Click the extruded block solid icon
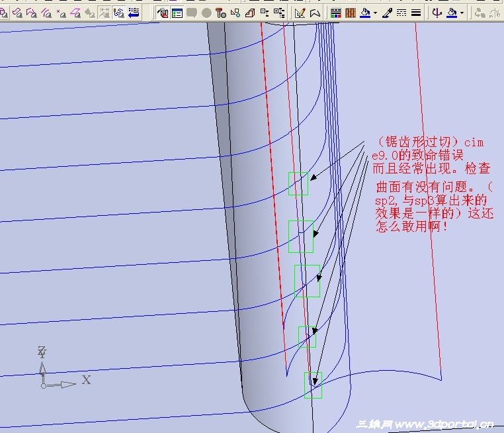The width and height of the screenshot is (504, 433). pos(250,13)
